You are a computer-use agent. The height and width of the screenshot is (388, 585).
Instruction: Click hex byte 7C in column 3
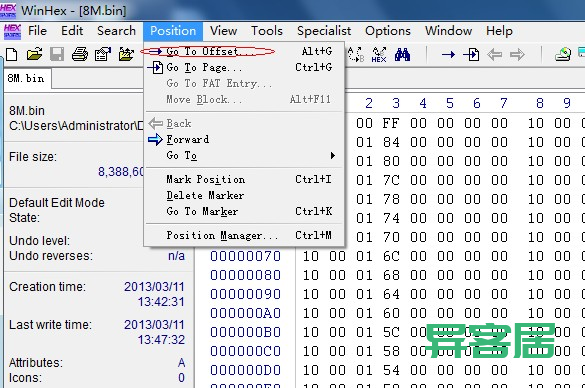[391, 180]
